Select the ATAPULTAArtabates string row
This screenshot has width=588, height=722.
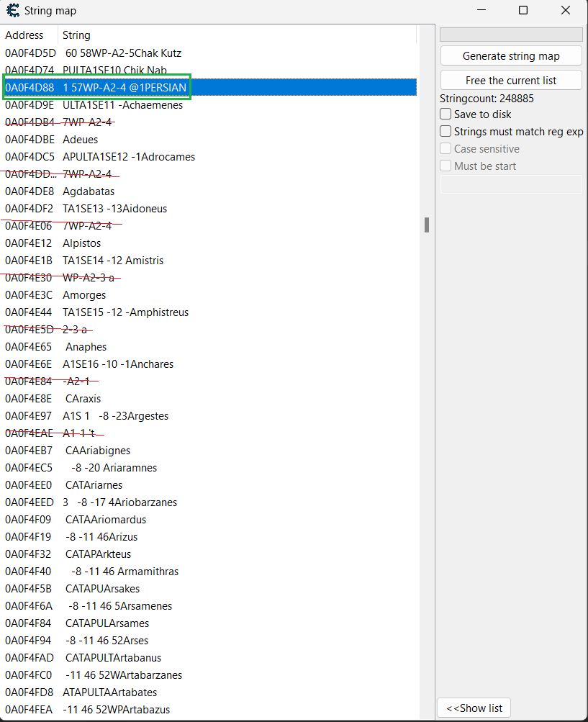point(209,692)
